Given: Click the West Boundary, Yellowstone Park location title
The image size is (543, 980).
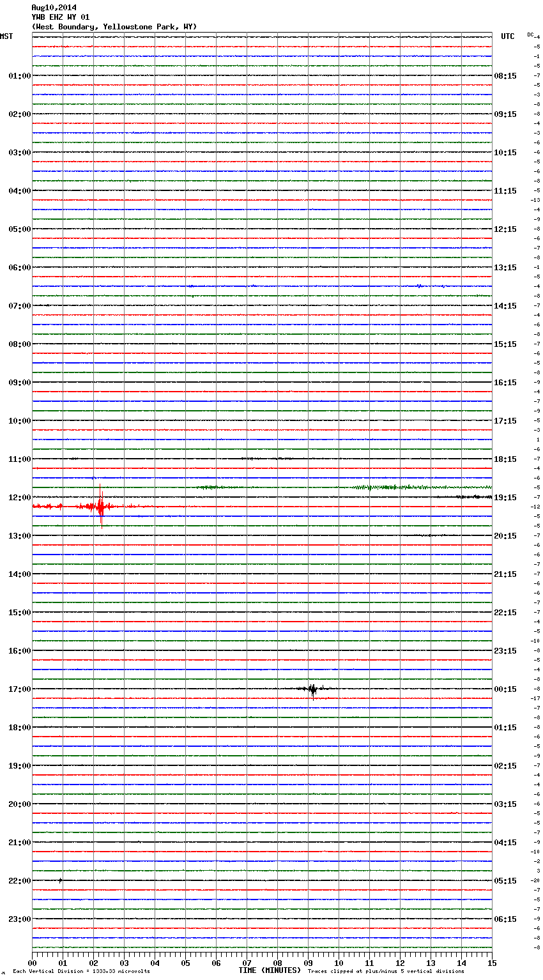Looking at the screenshot, I should click(x=114, y=27).
